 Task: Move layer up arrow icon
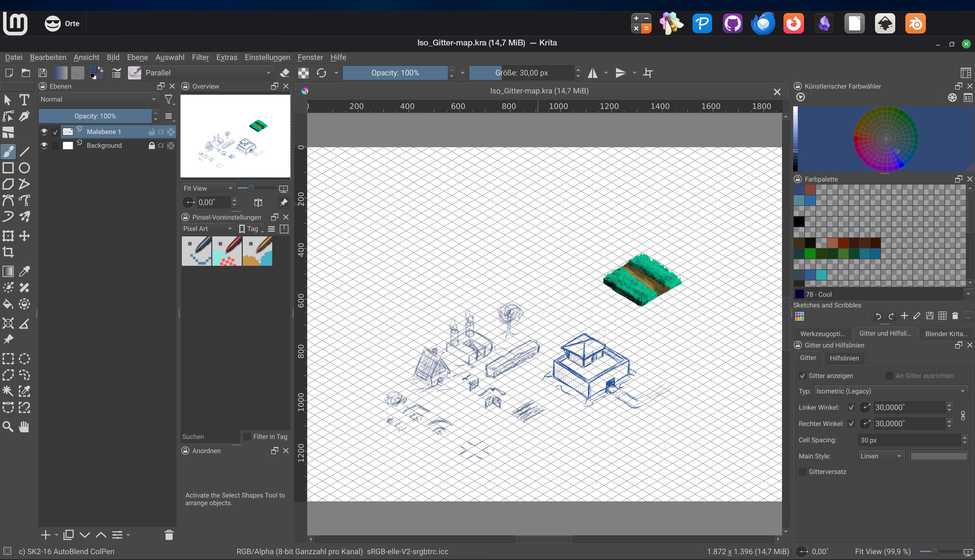(101, 535)
